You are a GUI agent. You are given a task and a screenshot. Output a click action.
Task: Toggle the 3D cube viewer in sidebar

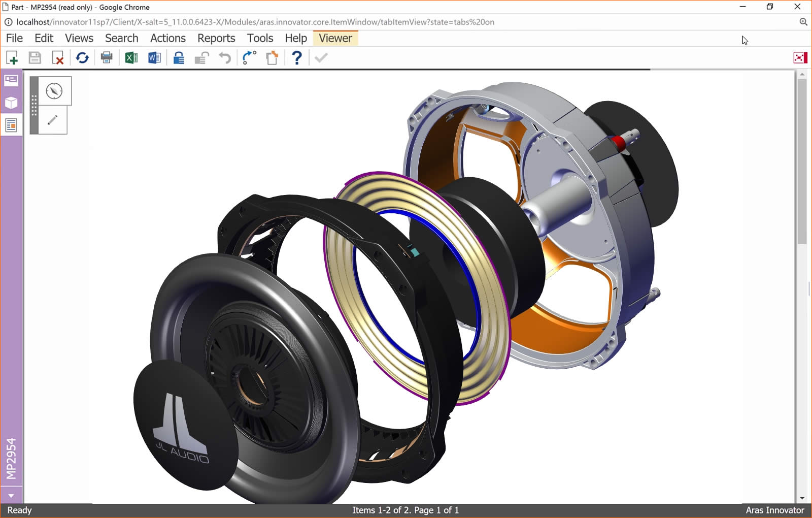click(x=11, y=103)
